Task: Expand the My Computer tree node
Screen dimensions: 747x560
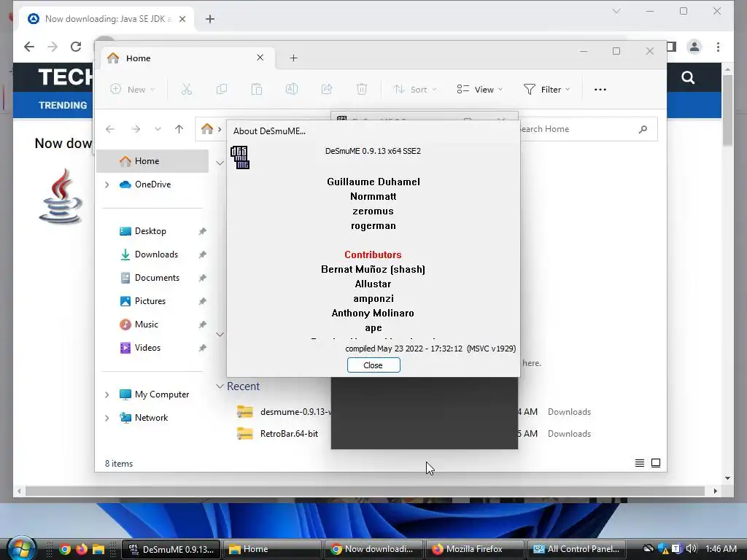Action: point(107,394)
